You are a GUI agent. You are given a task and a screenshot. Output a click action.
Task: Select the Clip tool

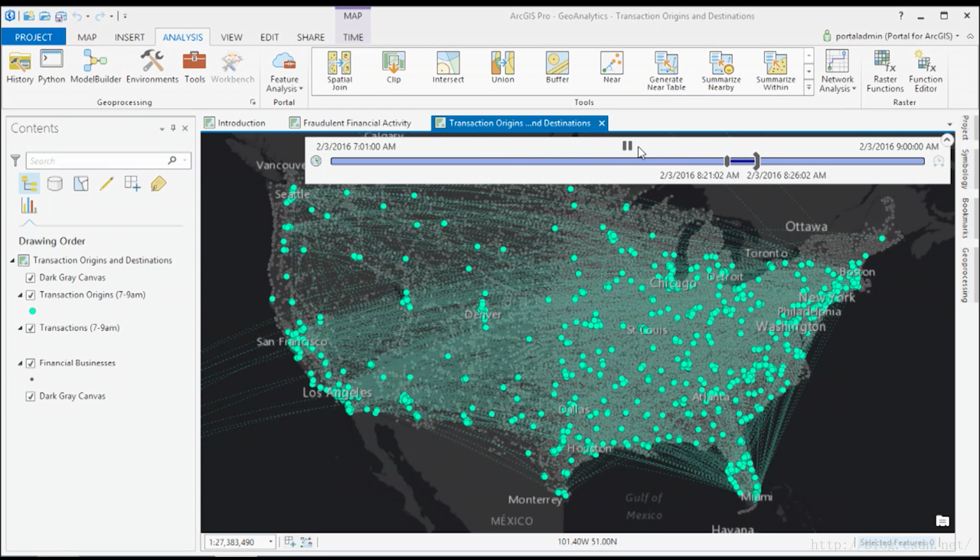(394, 67)
